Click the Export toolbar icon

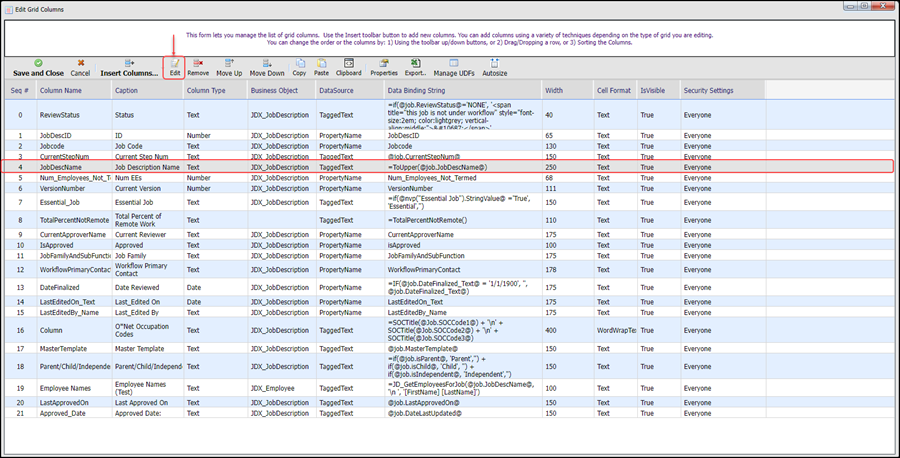pos(416,68)
